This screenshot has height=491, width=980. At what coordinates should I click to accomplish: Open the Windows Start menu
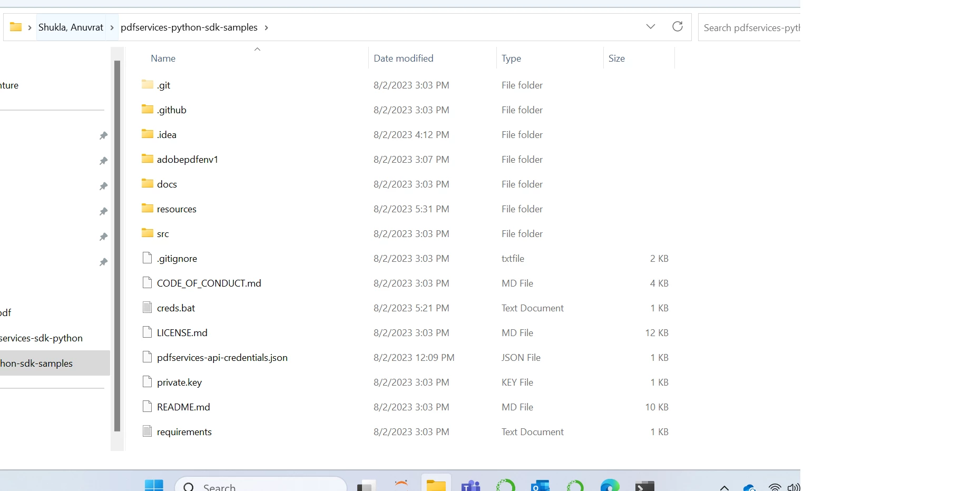(154, 486)
